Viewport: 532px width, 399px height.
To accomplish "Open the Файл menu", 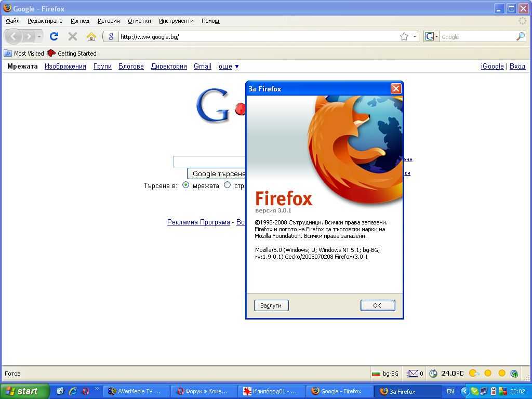I will (x=12, y=21).
